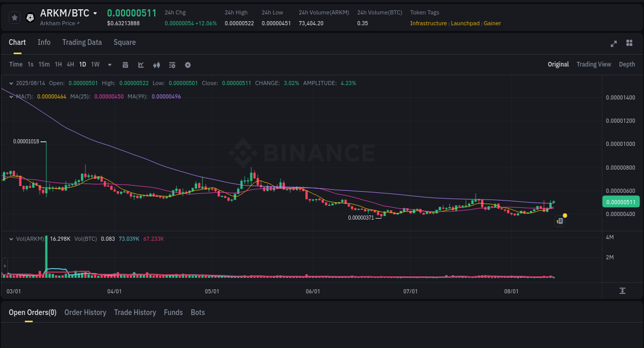Collapse the OHLC info panel chevron
This screenshot has width=644, height=348.
click(11, 83)
